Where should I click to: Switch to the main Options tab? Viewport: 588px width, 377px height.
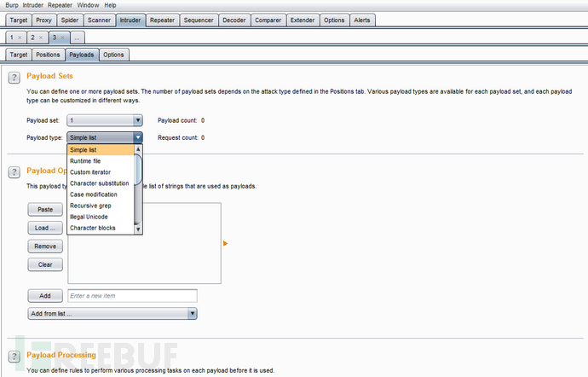[334, 20]
